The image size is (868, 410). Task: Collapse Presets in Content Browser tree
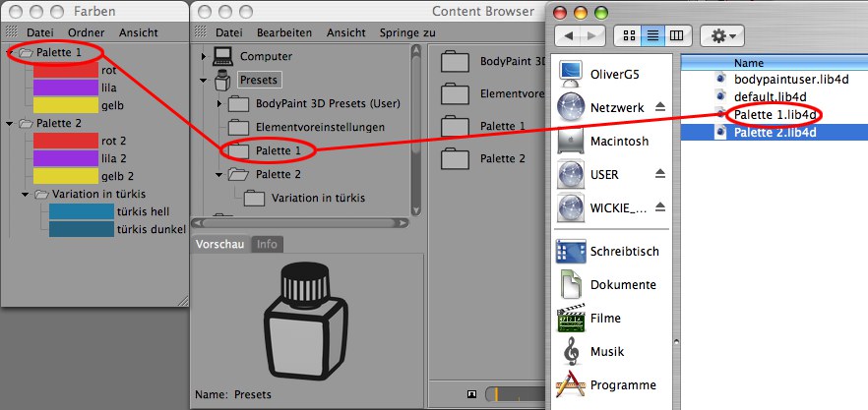pyautogui.click(x=204, y=81)
